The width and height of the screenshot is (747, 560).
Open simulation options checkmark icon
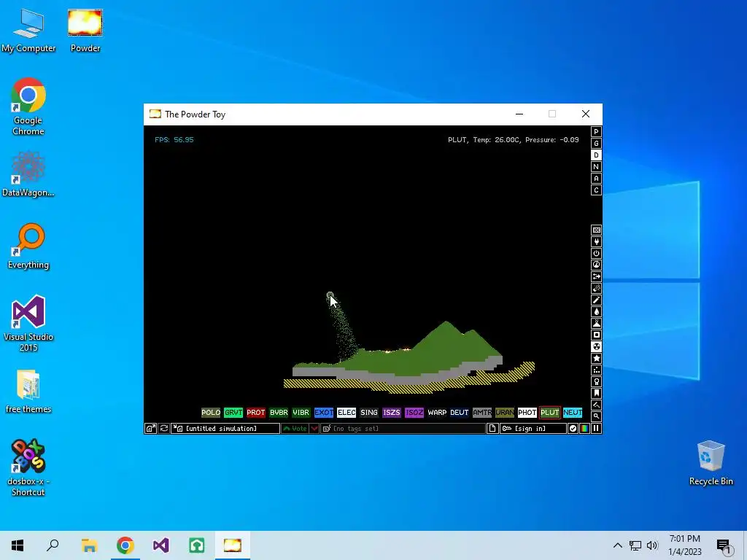573,429
